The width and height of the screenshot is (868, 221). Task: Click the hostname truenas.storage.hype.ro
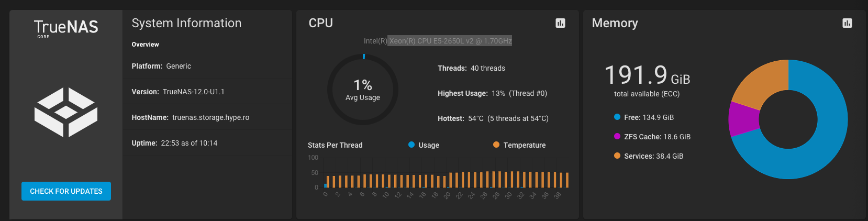pyautogui.click(x=210, y=117)
